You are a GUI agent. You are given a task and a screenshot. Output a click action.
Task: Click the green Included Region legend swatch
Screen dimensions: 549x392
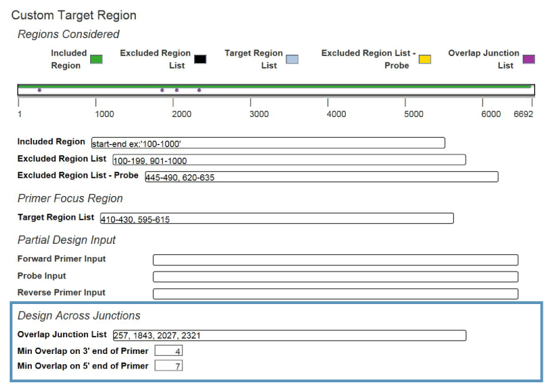(x=96, y=60)
